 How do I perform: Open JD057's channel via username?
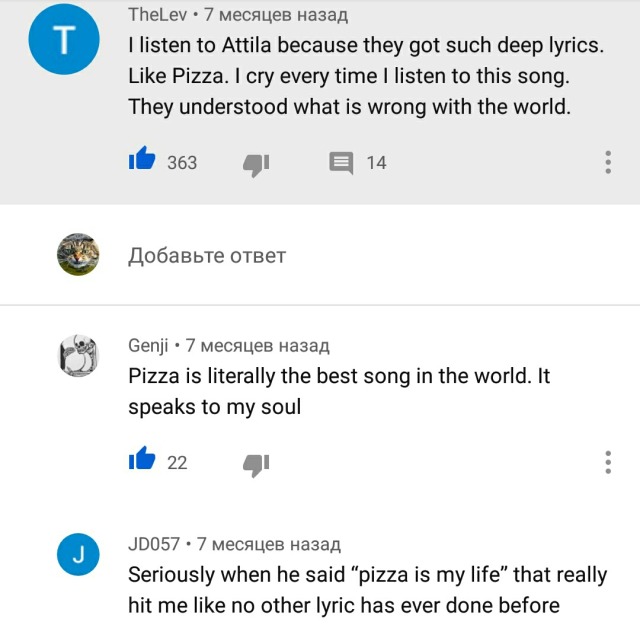point(154,544)
